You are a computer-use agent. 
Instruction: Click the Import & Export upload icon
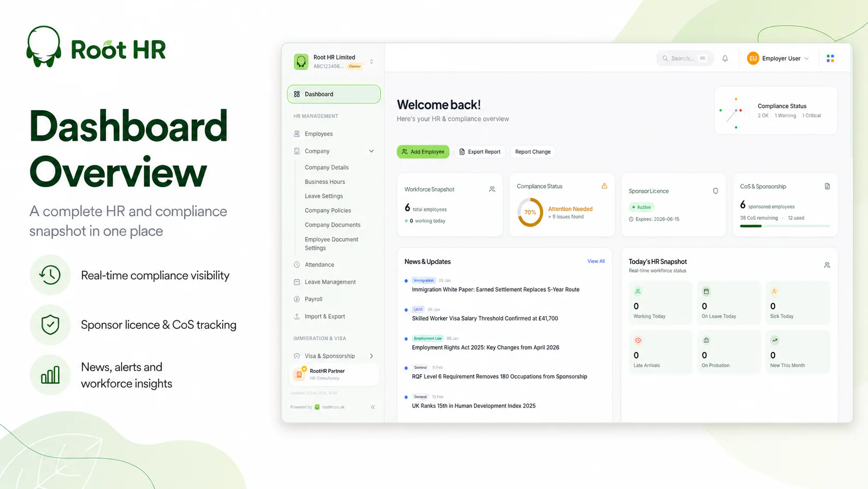coord(297,316)
